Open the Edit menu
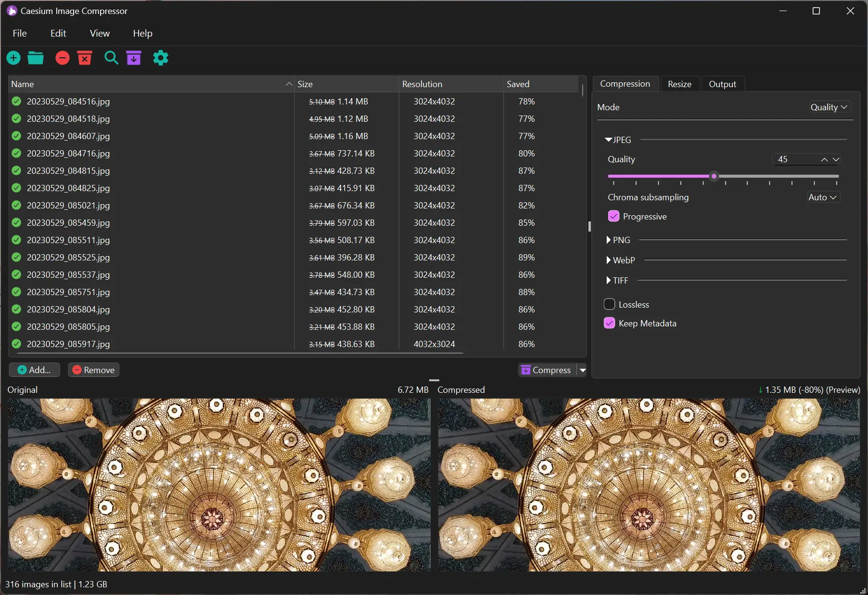Screen dimensions: 868x595 coord(58,33)
